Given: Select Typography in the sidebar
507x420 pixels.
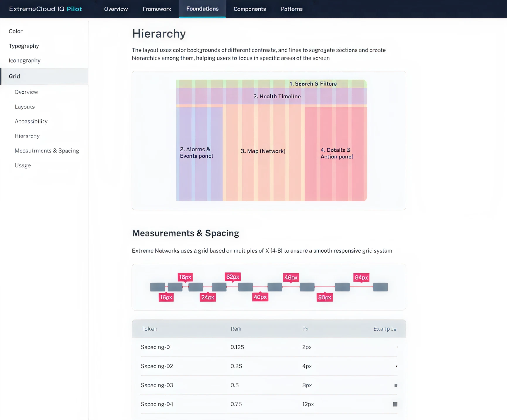Looking at the screenshot, I should click(24, 46).
